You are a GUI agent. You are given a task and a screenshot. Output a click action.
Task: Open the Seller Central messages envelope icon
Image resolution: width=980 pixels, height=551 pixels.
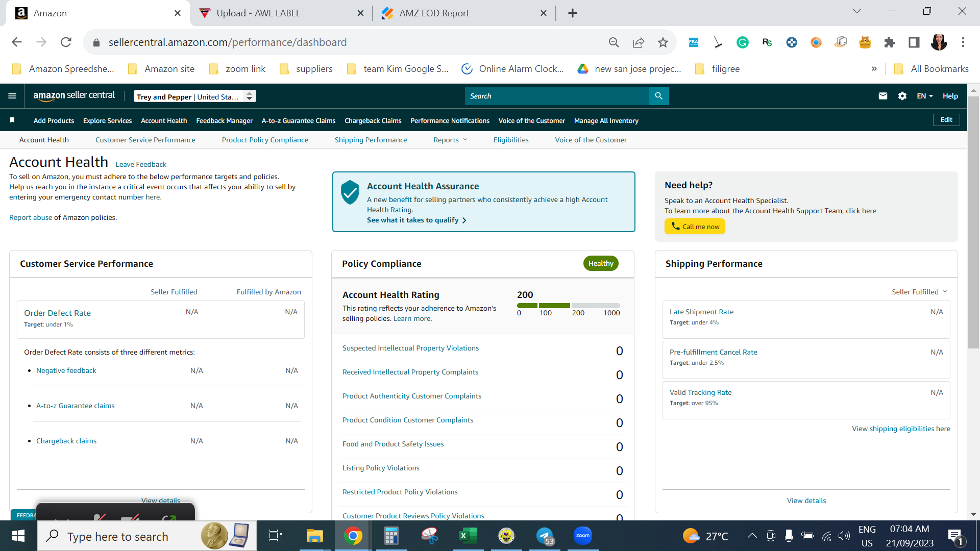click(x=883, y=96)
